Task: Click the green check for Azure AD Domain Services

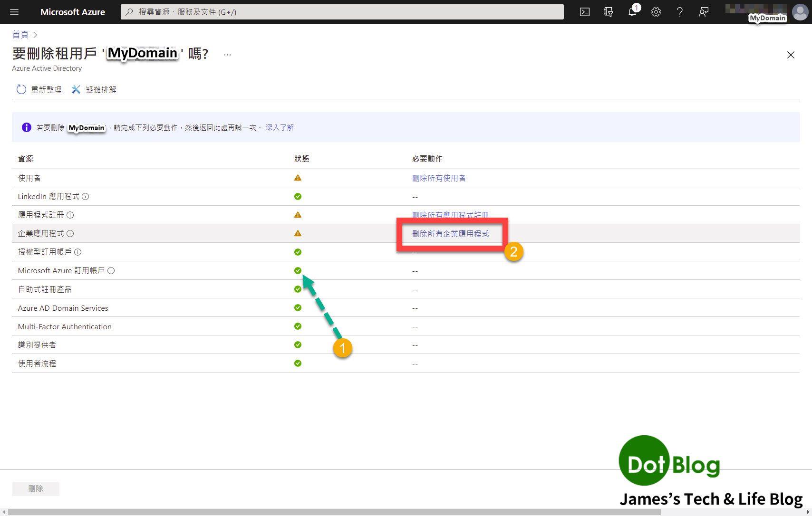Action: pos(298,307)
